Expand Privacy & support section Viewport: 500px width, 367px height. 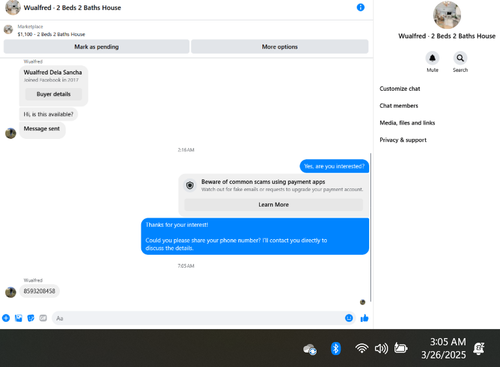[403, 140]
